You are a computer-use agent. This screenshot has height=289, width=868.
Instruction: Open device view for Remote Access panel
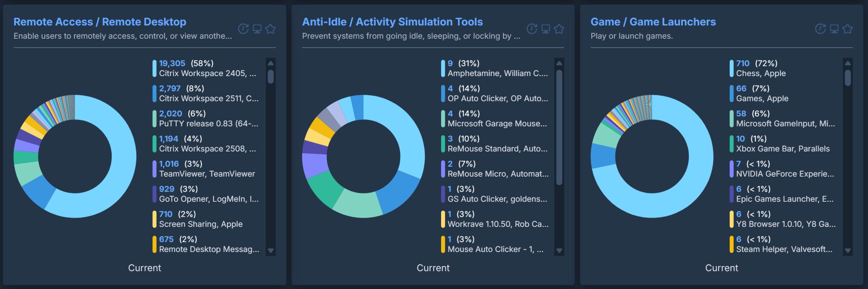(x=257, y=29)
